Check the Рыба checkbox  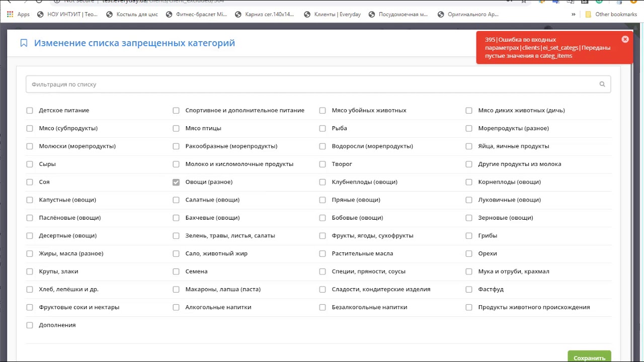pos(323,128)
